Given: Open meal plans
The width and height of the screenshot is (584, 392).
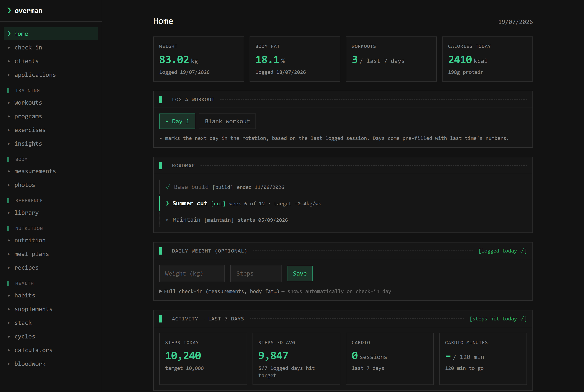Looking at the screenshot, I should pyautogui.click(x=51, y=254).
